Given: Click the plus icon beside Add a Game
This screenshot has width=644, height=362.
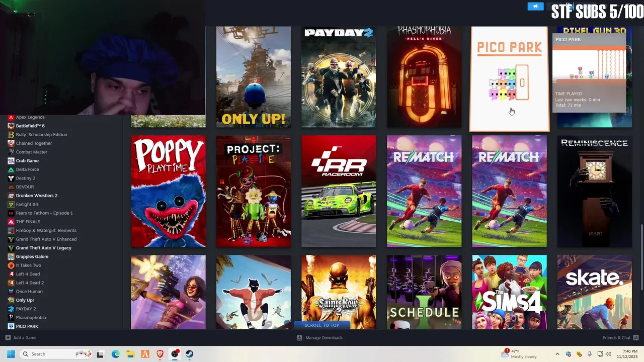Looking at the screenshot, I should (8, 338).
